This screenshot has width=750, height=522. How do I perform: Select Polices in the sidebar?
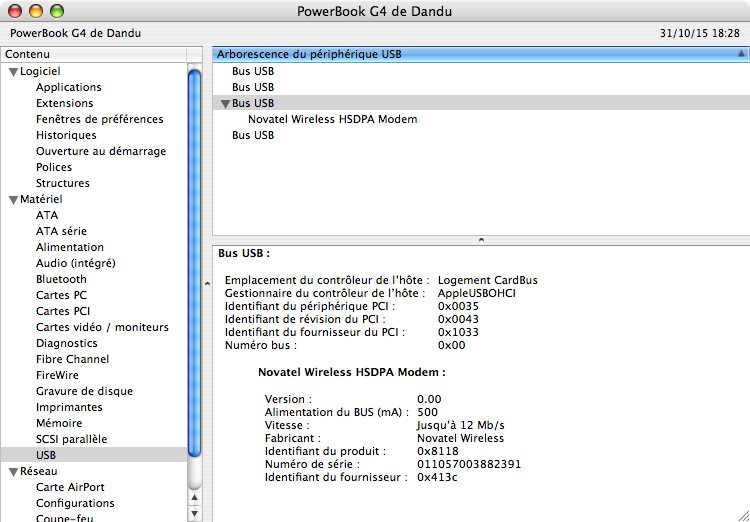[54, 167]
